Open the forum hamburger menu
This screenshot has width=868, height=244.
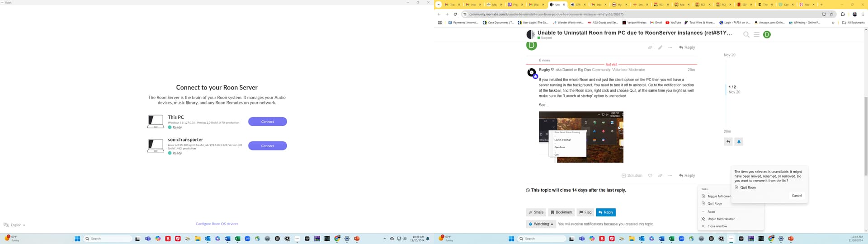click(756, 34)
